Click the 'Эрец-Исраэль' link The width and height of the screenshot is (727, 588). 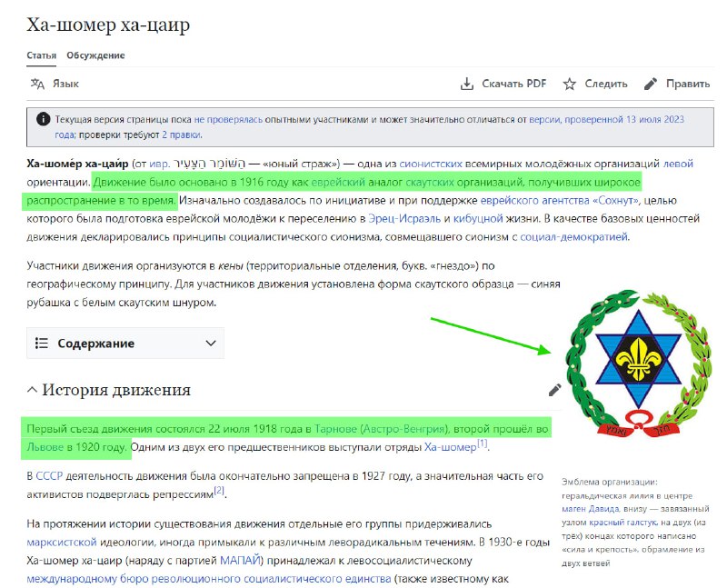404,218
